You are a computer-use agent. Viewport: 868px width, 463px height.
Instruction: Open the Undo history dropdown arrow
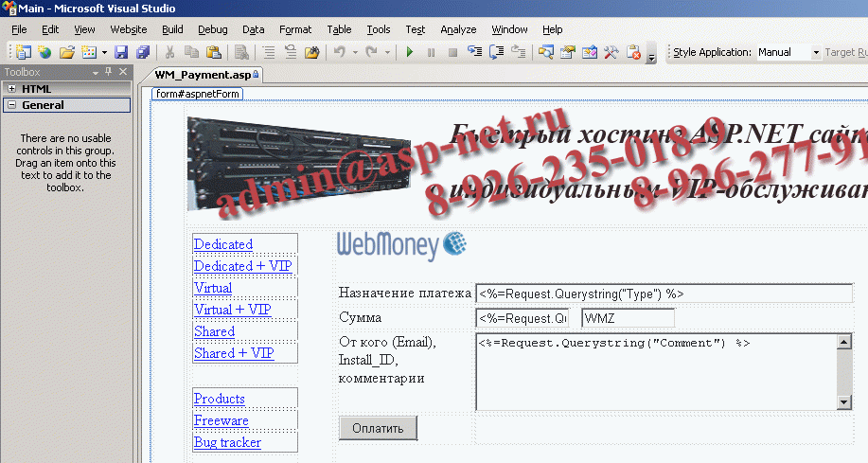coord(355,53)
